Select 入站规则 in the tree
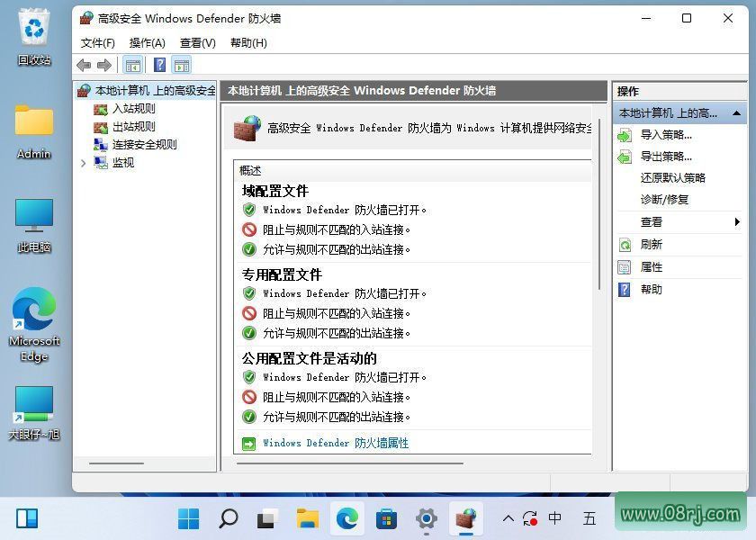 (x=133, y=109)
